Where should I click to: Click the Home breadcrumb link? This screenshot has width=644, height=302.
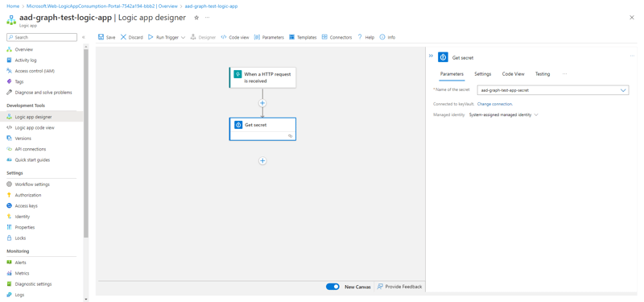pos(13,6)
